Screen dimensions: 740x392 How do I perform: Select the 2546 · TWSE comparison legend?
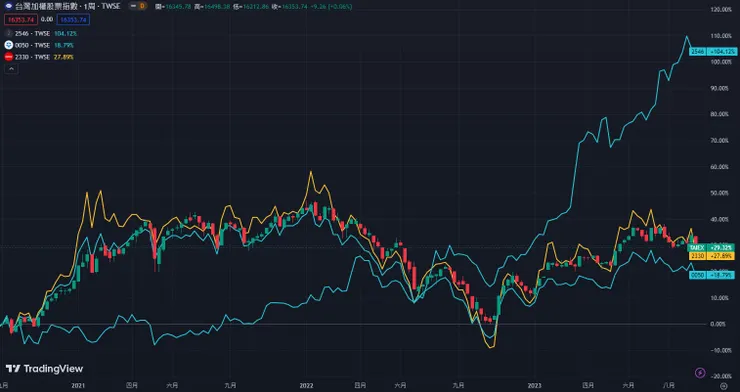pos(32,33)
